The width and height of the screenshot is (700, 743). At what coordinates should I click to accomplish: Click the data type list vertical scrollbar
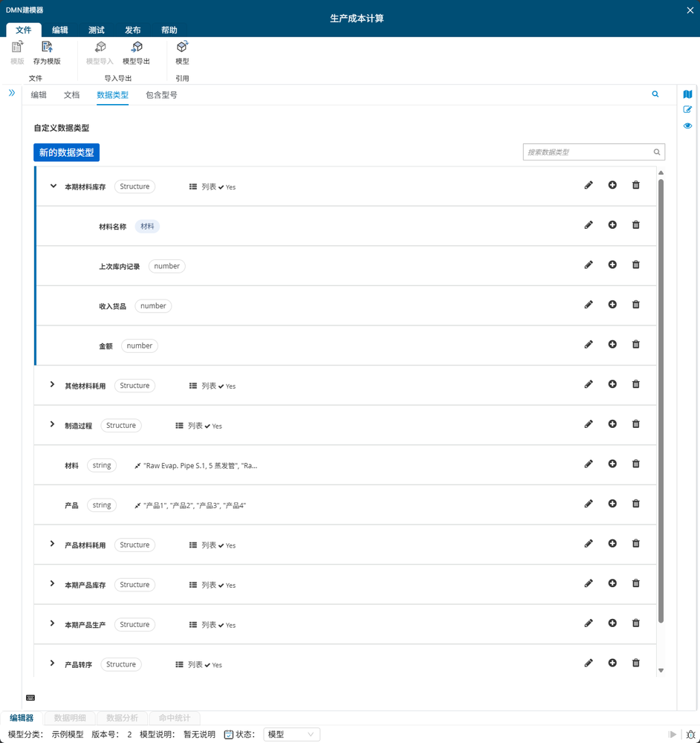click(x=661, y=401)
